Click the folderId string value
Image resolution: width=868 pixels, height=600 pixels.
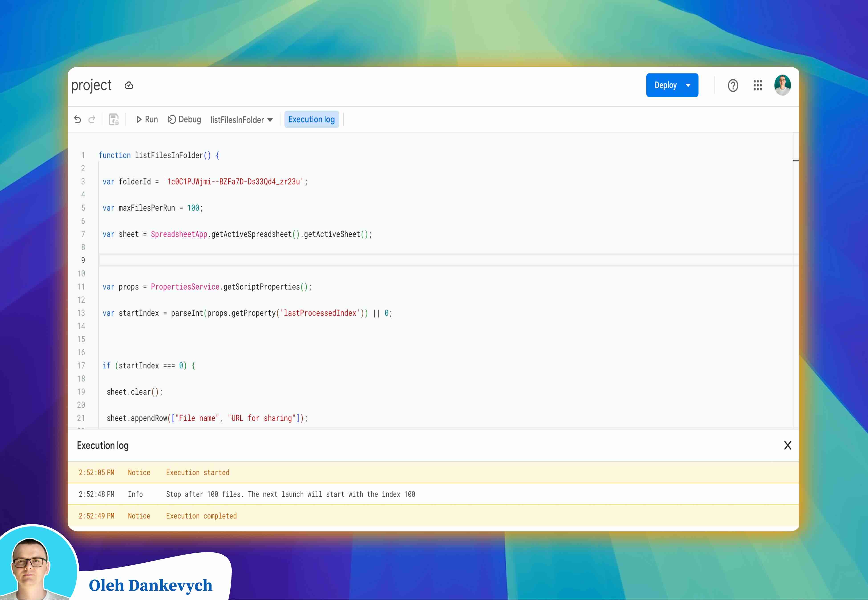[233, 182]
